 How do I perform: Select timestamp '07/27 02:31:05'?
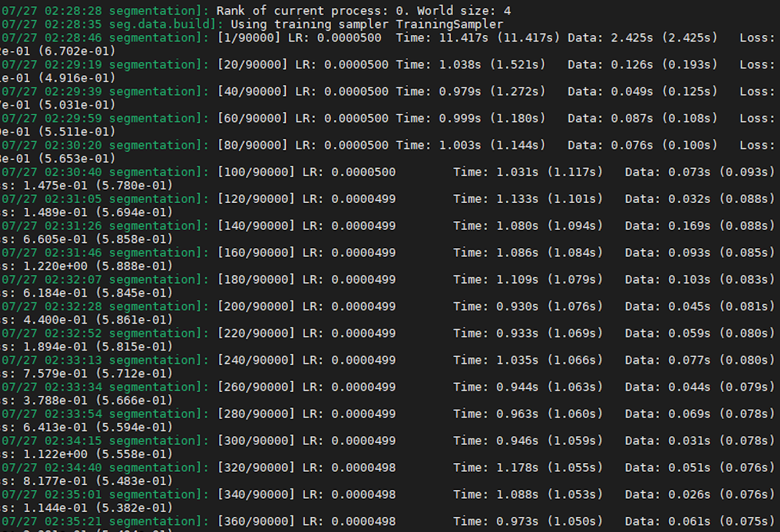(52, 199)
